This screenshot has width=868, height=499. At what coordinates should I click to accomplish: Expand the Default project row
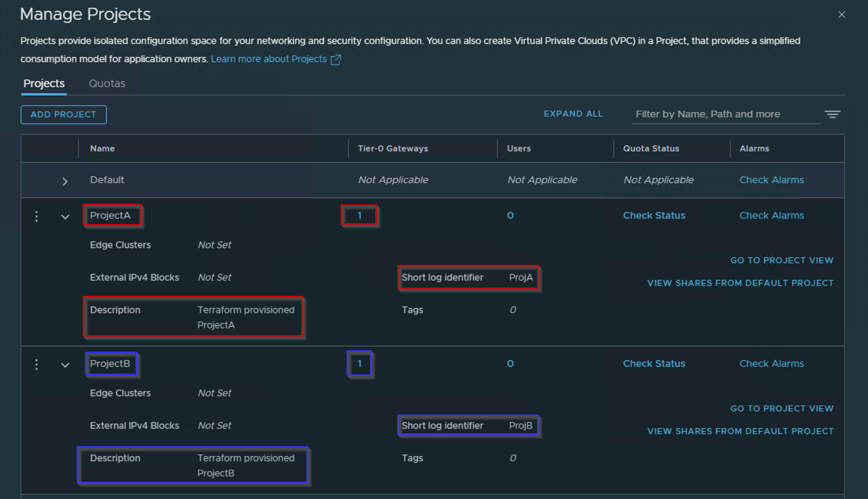point(65,181)
